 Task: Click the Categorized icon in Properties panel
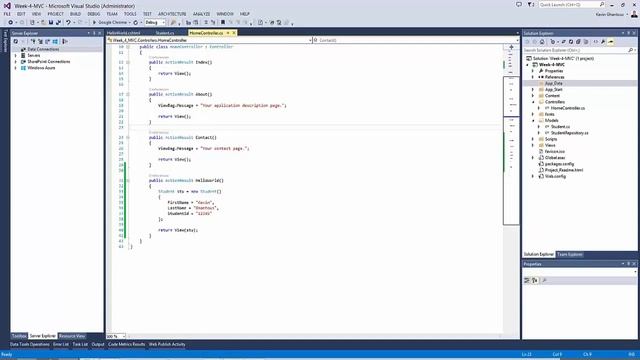point(527,280)
